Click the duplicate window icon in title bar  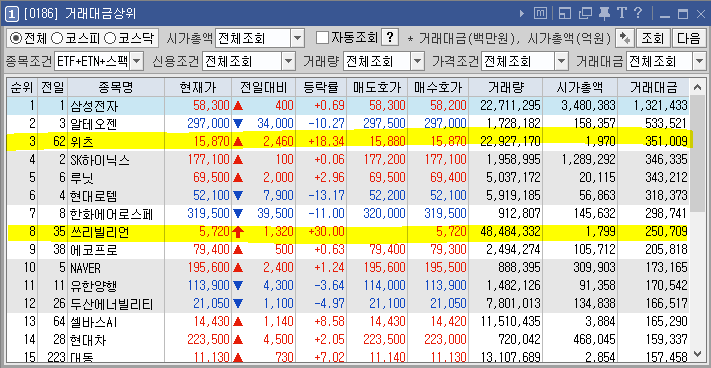[586, 14]
